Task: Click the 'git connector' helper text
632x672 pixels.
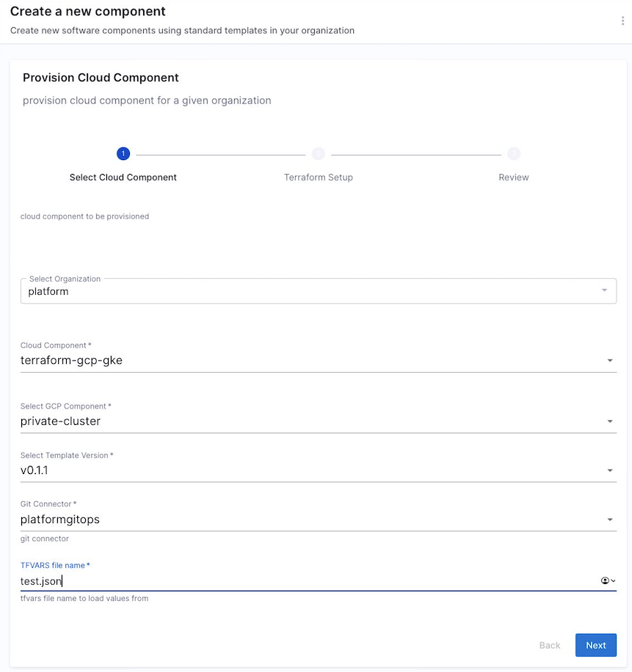Action: pyautogui.click(x=45, y=538)
